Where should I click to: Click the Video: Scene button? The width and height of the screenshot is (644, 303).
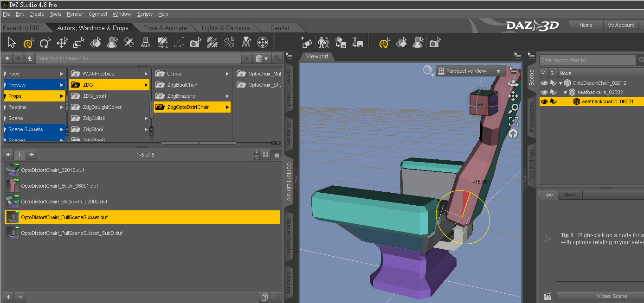click(x=611, y=296)
